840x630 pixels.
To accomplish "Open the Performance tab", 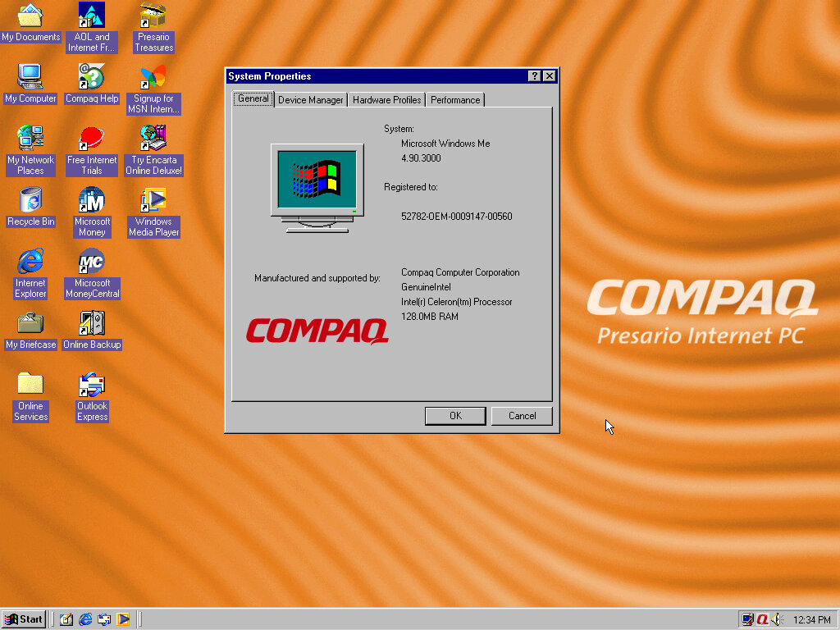I will (x=455, y=99).
